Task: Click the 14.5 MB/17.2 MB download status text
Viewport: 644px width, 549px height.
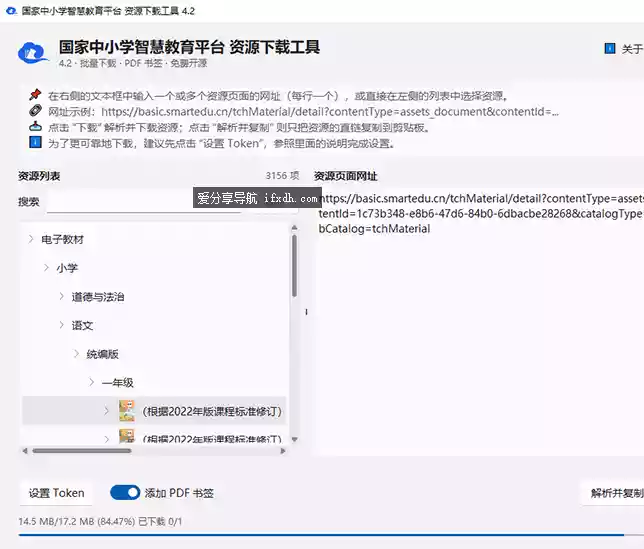Action: pyautogui.click(x=100, y=521)
